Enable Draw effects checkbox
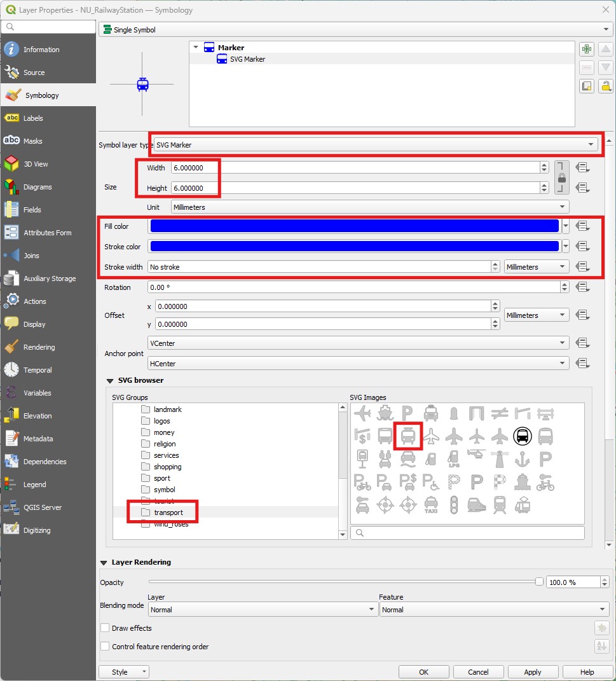The height and width of the screenshot is (681, 616). pyautogui.click(x=105, y=628)
